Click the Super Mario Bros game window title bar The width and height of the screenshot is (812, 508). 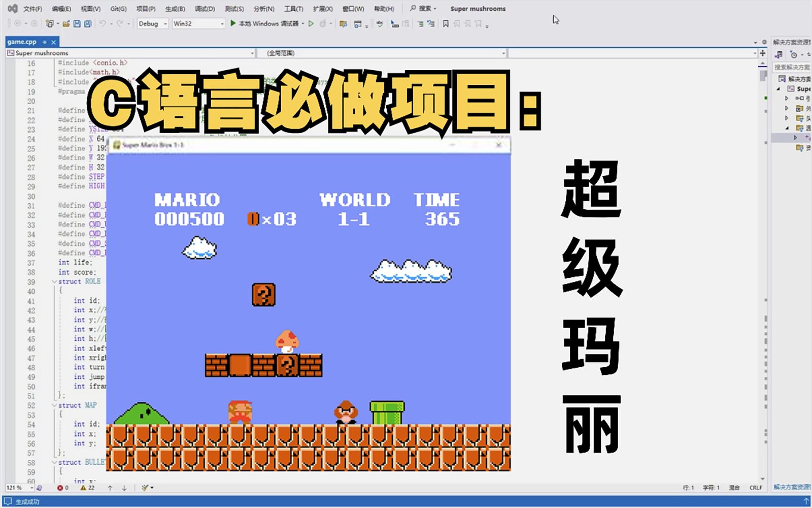click(309, 145)
